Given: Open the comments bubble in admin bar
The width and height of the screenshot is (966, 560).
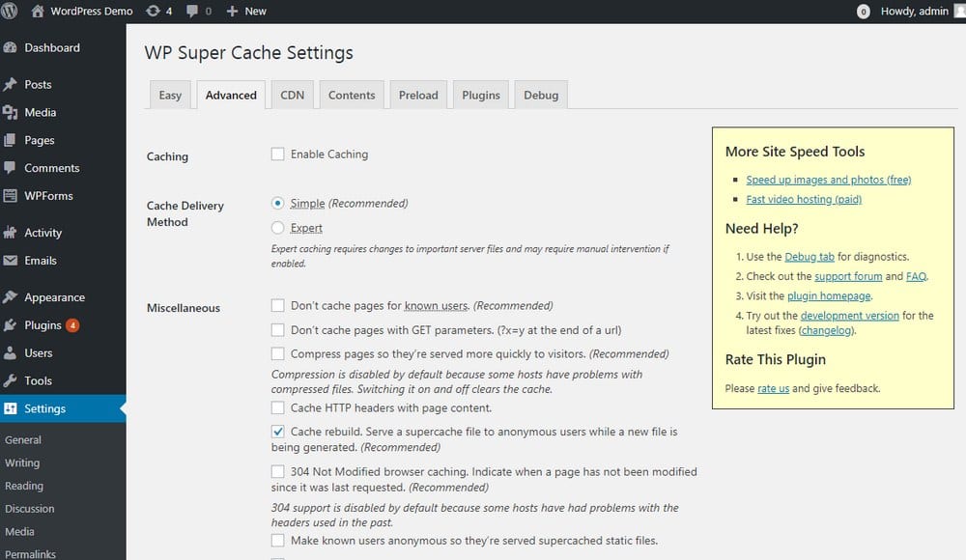Looking at the screenshot, I should click(x=192, y=11).
